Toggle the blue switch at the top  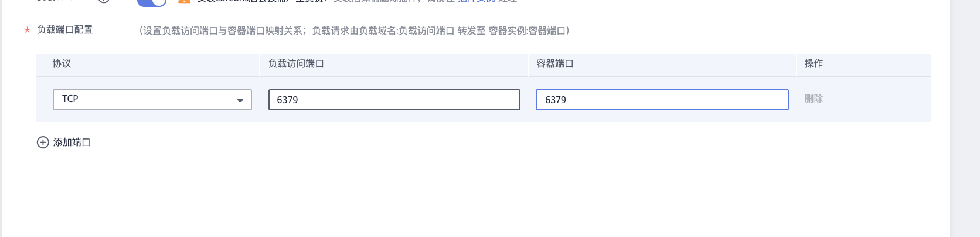(x=151, y=2)
